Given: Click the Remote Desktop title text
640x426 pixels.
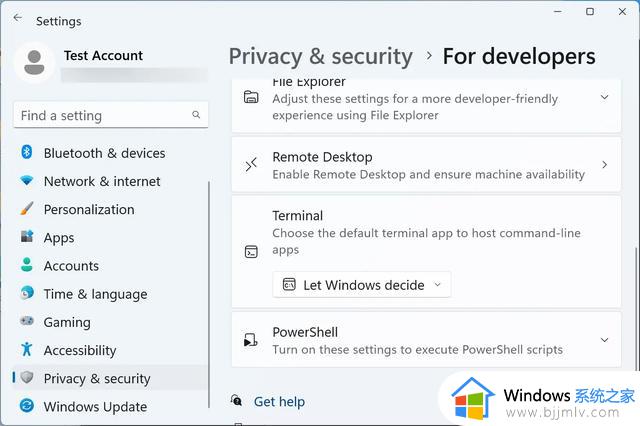Looking at the screenshot, I should (322, 157).
